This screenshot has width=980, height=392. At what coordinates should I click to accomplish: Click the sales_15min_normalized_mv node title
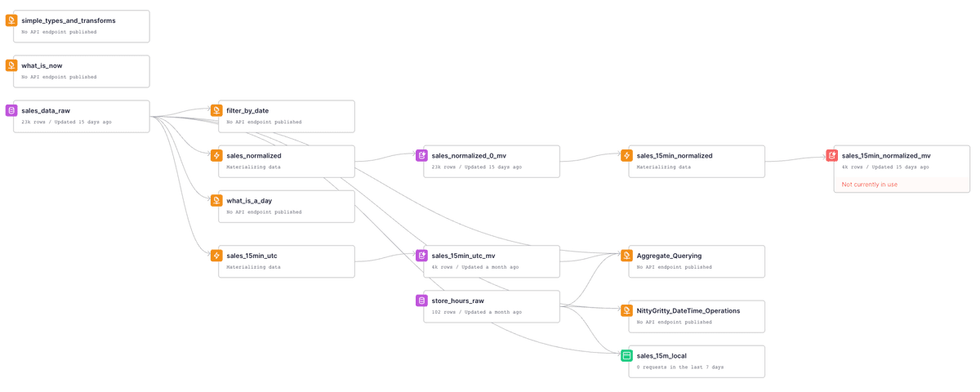[886, 155]
